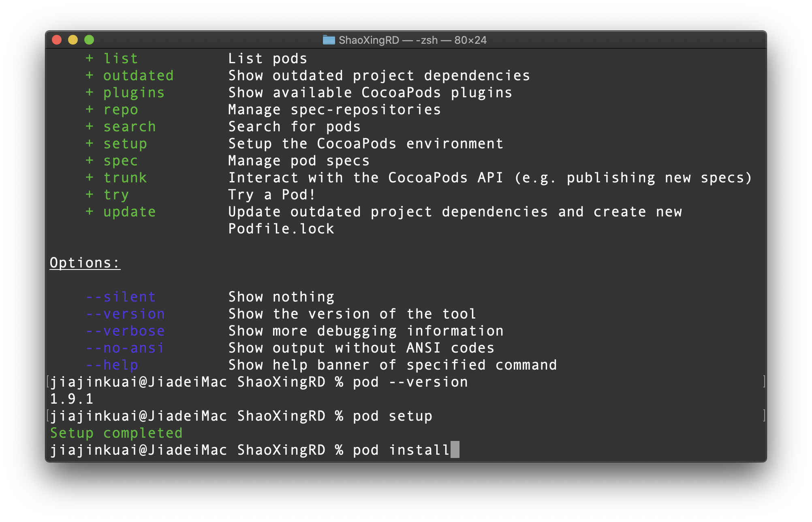The image size is (812, 522).
Task: Click green 'Setup completed' output
Action: (x=116, y=433)
